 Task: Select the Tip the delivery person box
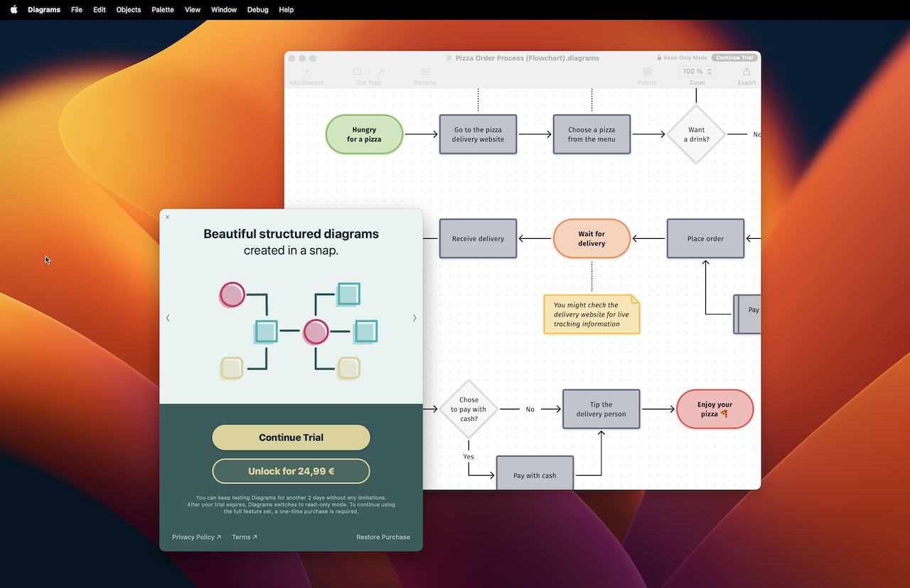[x=601, y=410]
